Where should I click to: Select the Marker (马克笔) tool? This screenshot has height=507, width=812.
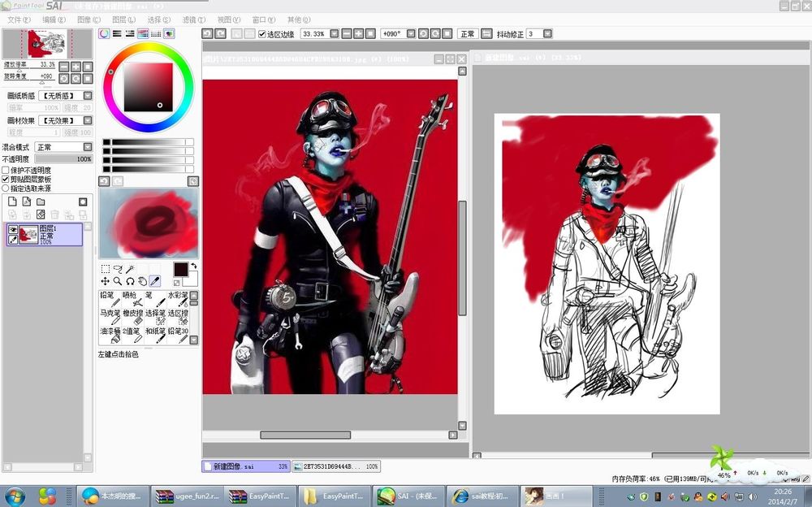(x=110, y=317)
